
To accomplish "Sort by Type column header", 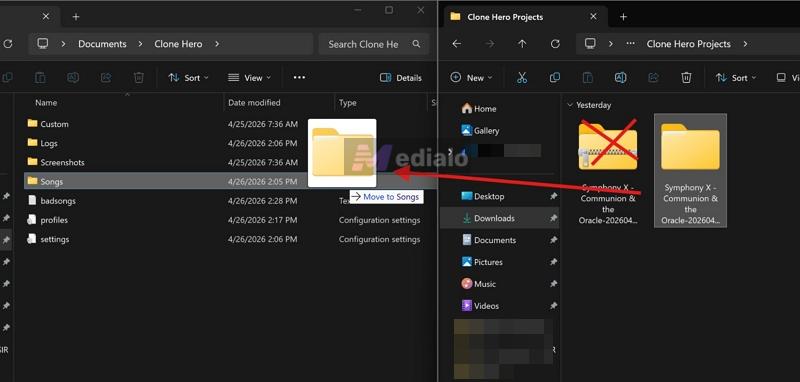I will click(347, 103).
